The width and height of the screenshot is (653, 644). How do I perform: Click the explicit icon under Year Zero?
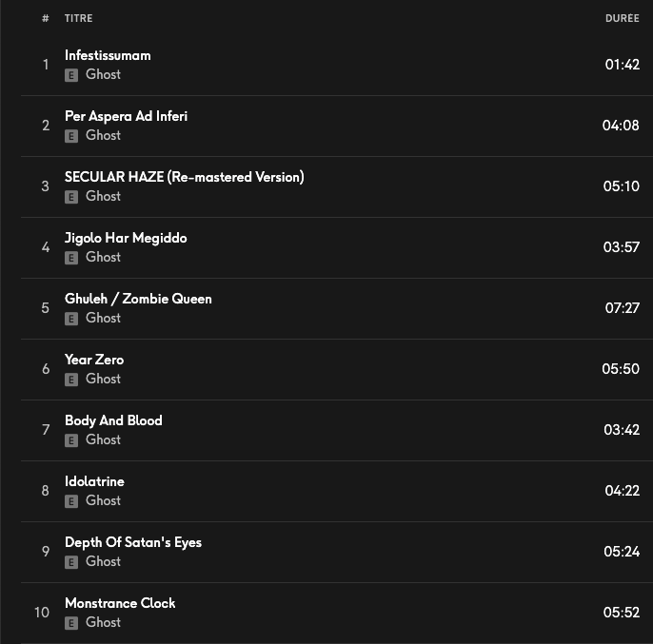pyautogui.click(x=70, y=380)
